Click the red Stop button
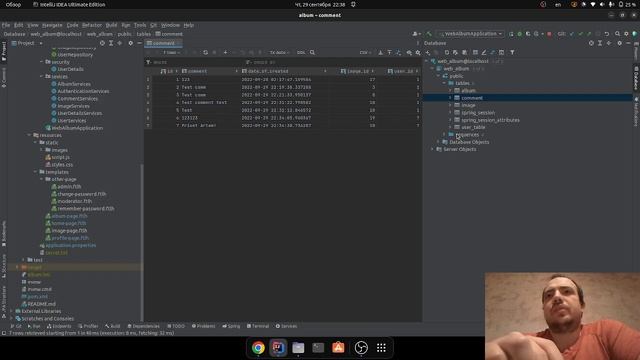Viewport: 640px width, 360px height. [x=549, y=34]
